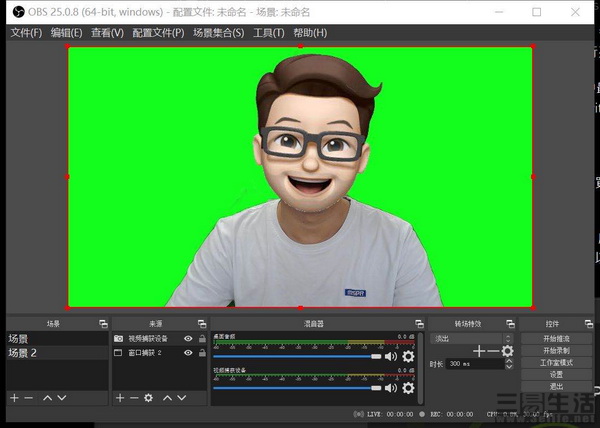Click the REC 00:00:00 status indicator
Viewport: 600px width, 428px height.
pyautogui.click(x=446, y=414)
